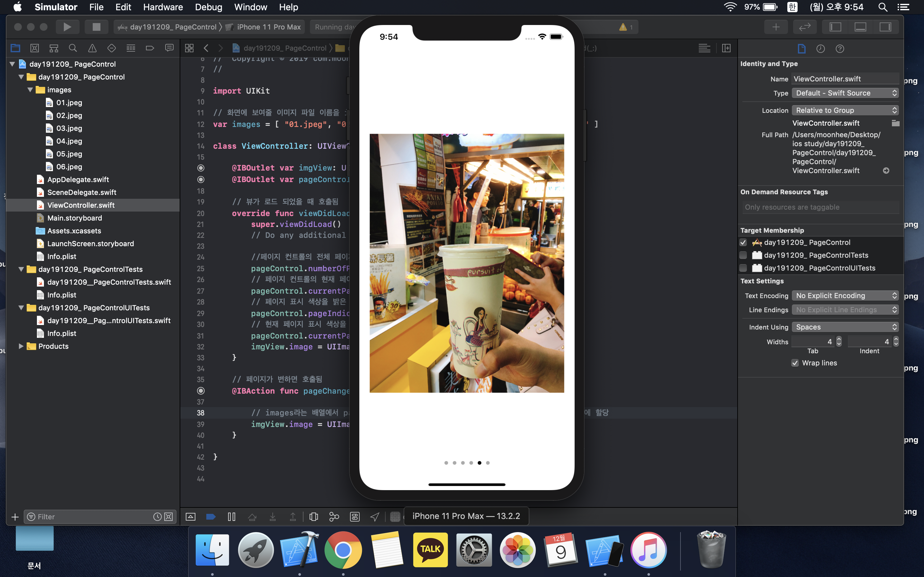Toggle the Wrap lines checkbox
The height and width of the screenshot is (577, 924).
795,363
